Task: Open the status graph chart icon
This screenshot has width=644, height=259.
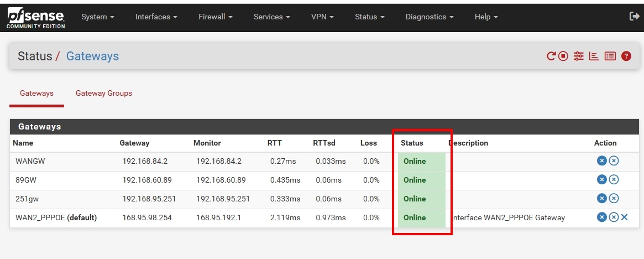Action: [594, 56]
